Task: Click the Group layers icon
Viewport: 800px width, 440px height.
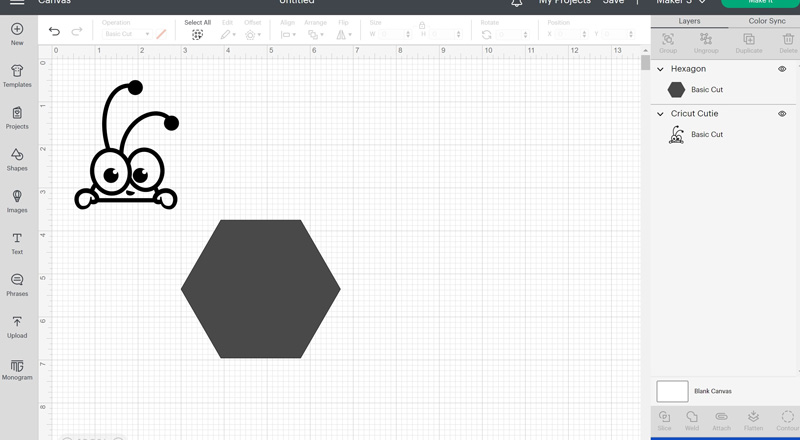Action: [668, 39]
